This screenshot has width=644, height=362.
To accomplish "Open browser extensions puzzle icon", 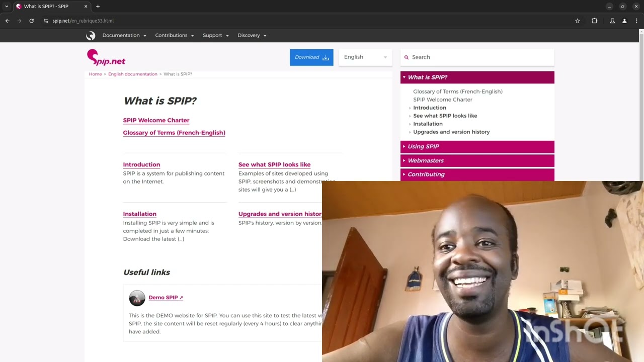I will (x=594, y=21).
